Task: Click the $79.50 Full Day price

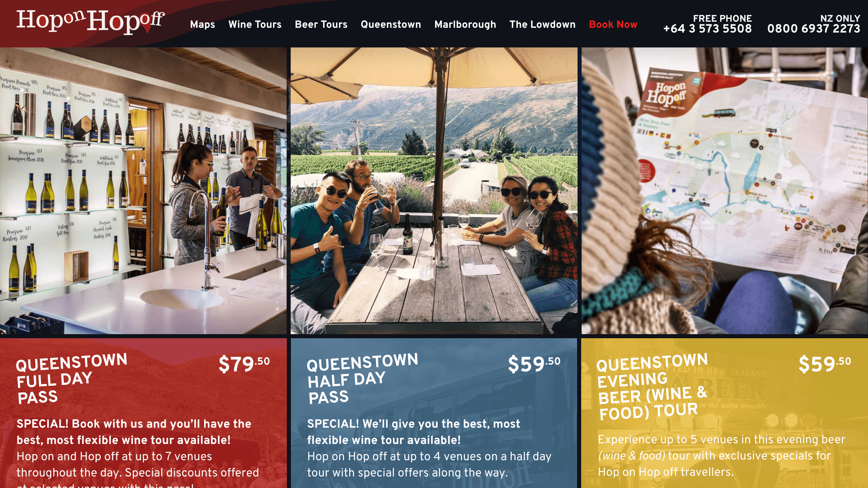Action: pos(244,364)
